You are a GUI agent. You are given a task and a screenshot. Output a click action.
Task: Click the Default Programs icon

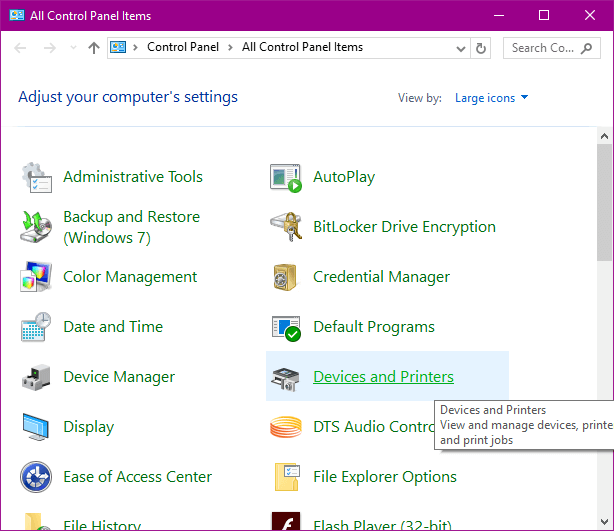(x=286, y=327)
